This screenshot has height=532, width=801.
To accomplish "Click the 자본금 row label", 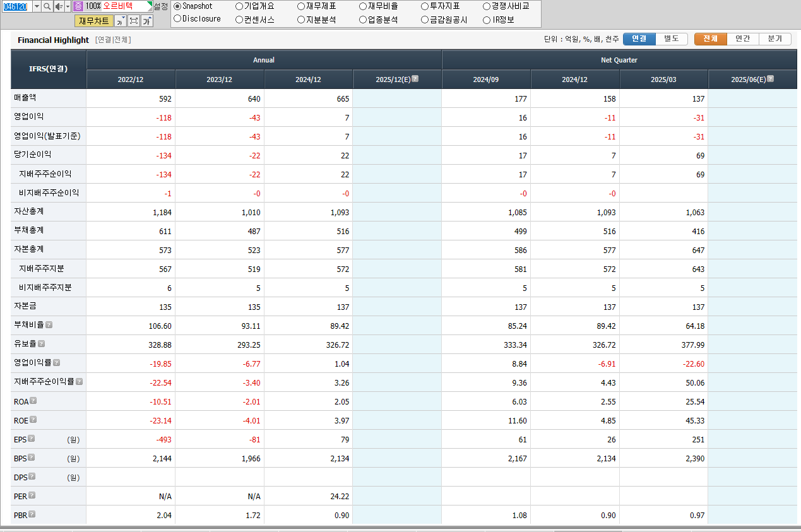I will click(25, 306).
